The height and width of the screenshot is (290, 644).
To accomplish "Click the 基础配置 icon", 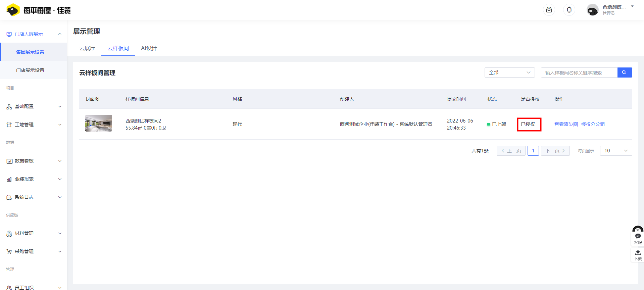I will (9, 106).
